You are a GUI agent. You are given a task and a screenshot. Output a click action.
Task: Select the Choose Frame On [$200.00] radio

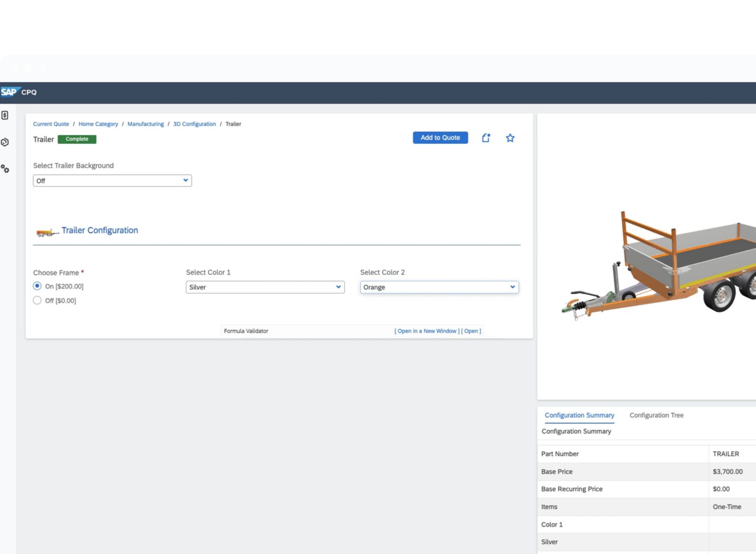tap(37, 286)
